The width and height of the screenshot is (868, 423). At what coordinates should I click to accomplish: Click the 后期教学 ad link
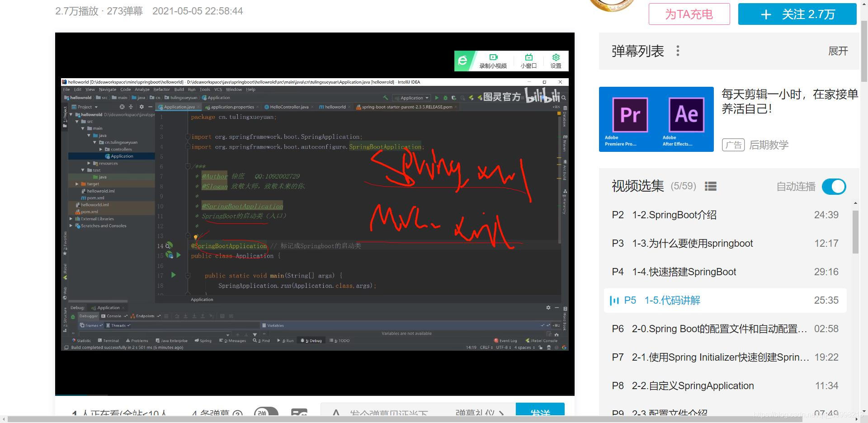click(x=769, y=145)
